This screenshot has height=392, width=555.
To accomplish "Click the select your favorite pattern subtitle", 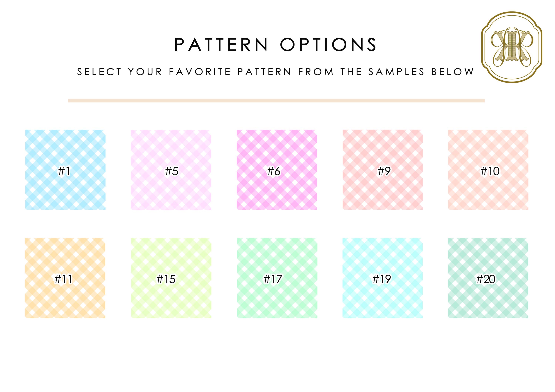I will 275,72.
